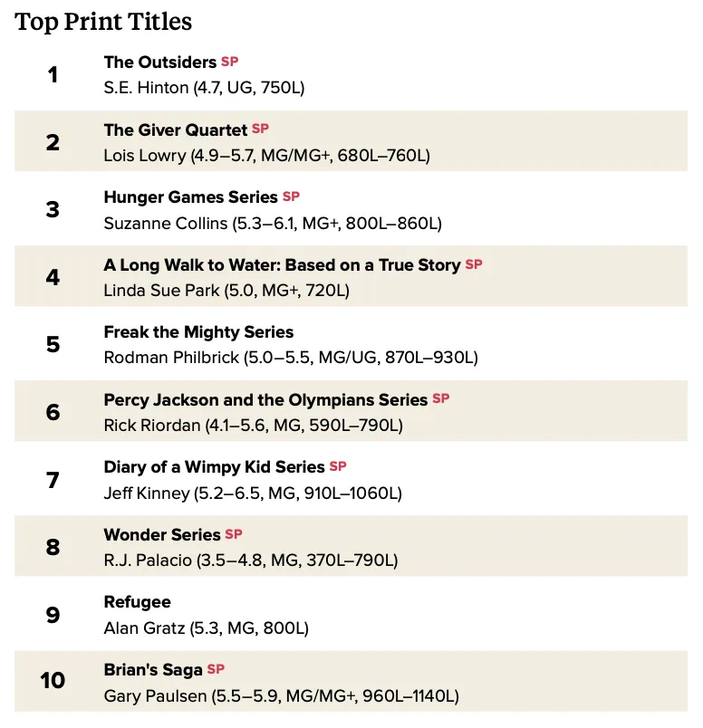Click the SP badge beside Diary of a Wimpy Kid
The height and width of the screenshot is (728, 703).
(338, 466)
